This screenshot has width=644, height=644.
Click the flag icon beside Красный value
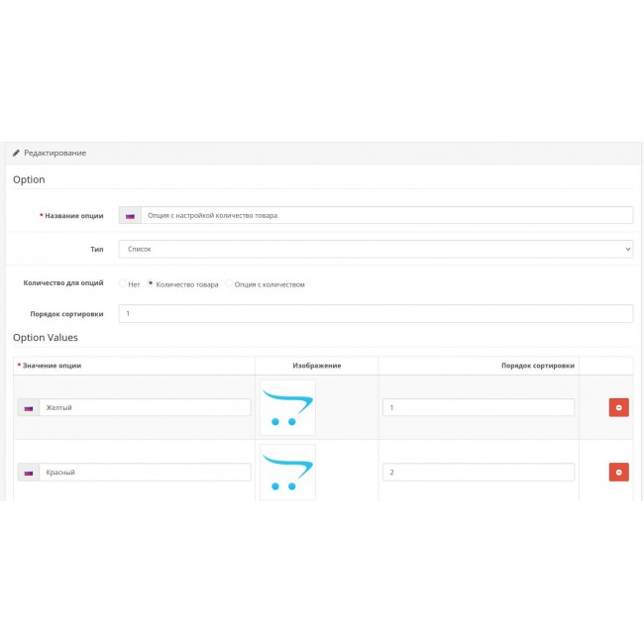(28, 473)
